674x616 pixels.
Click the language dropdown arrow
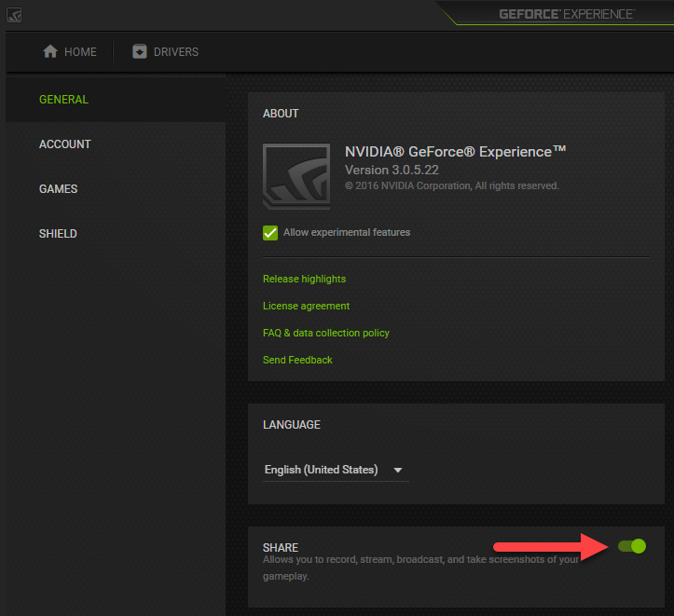pyautogui.click(x=398, y=470)
